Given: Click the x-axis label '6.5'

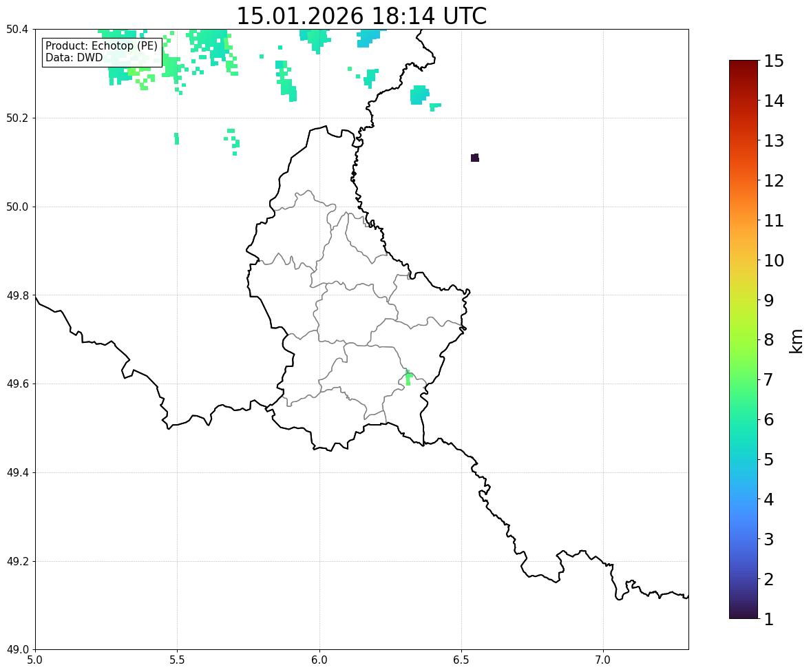Looking at the screenshot, I should click(x=461, y=660).
